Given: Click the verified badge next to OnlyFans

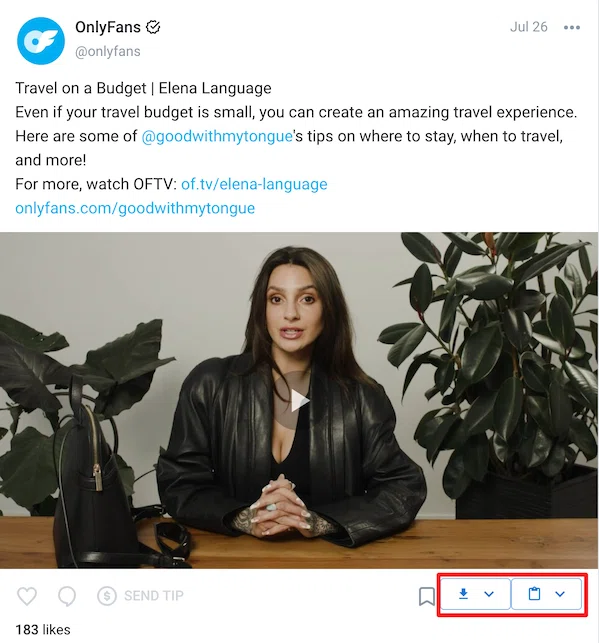Looking at the screenshot, I should tap(153, 27).
